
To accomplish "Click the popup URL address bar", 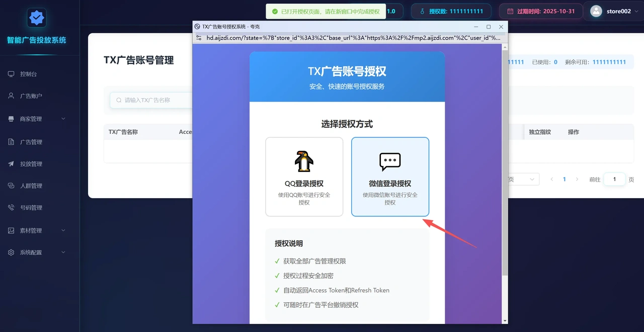I will click(x=353, y=37).
